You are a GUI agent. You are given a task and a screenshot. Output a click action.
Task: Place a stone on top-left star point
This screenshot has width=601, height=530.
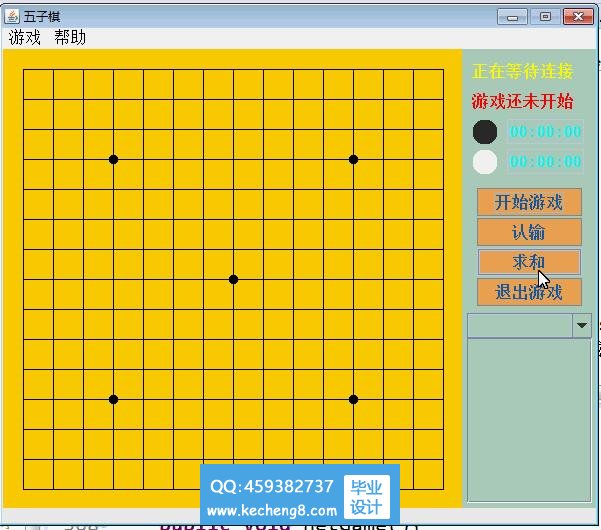tap(113, 159)
